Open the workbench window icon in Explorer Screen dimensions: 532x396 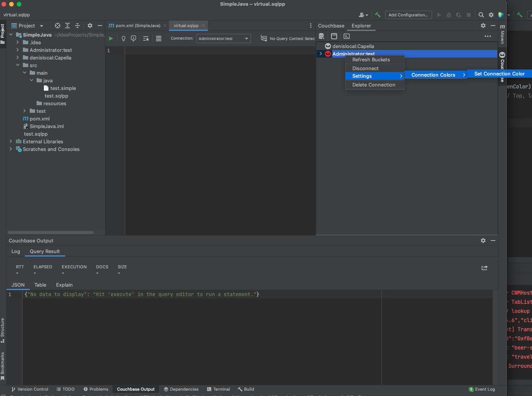point(334,36)
